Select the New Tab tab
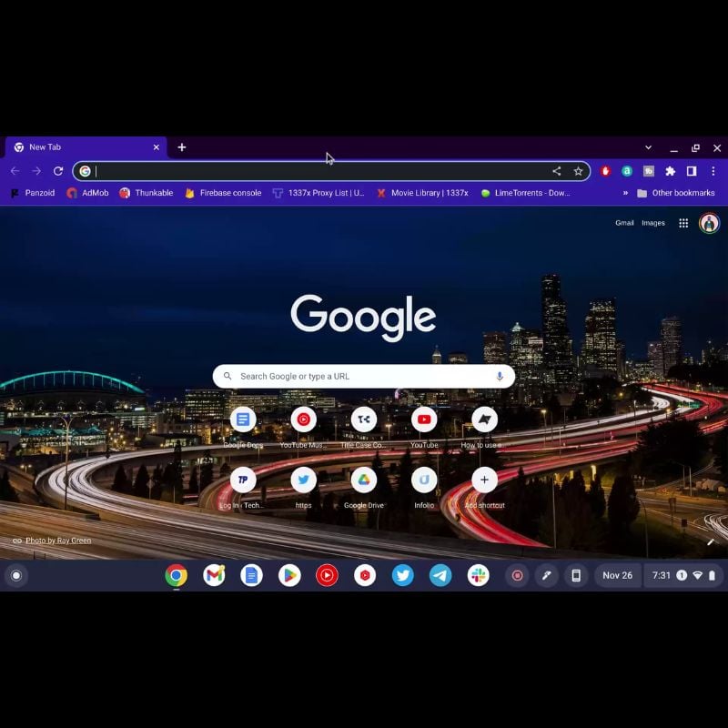This screenshot has width=728, height=728. coord(86,147)
